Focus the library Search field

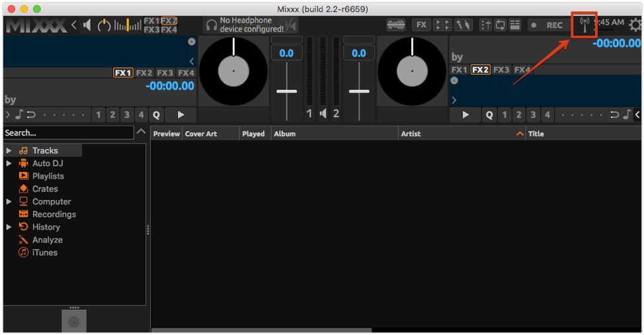coord(69,133)
